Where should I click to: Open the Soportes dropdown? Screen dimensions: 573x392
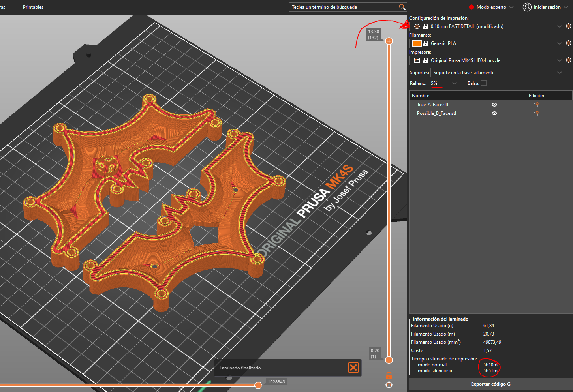497,73
